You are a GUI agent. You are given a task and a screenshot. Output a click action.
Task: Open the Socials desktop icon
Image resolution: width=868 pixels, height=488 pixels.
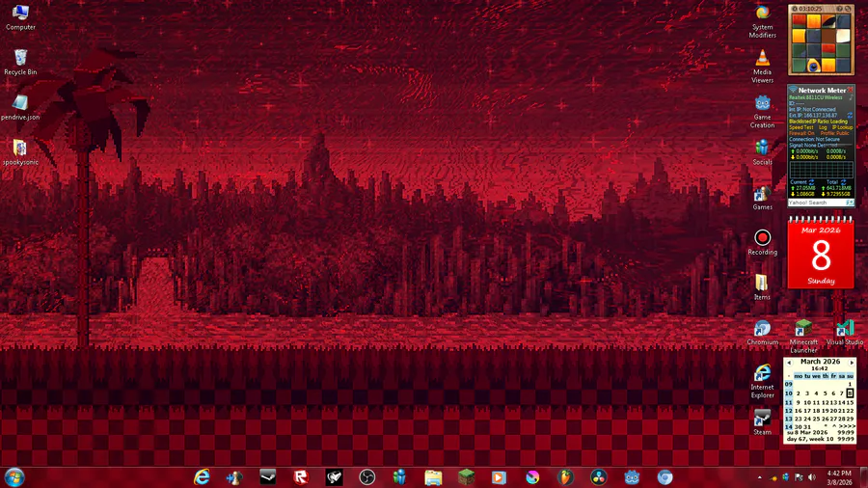pyautogui.click(x=762, y=152)
